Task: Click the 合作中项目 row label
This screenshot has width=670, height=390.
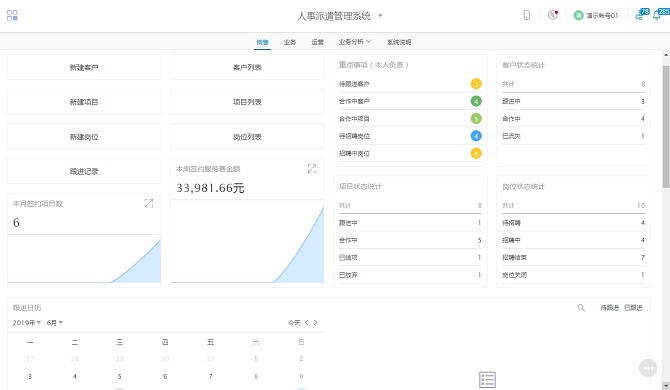Action: (x=354, y=118)
